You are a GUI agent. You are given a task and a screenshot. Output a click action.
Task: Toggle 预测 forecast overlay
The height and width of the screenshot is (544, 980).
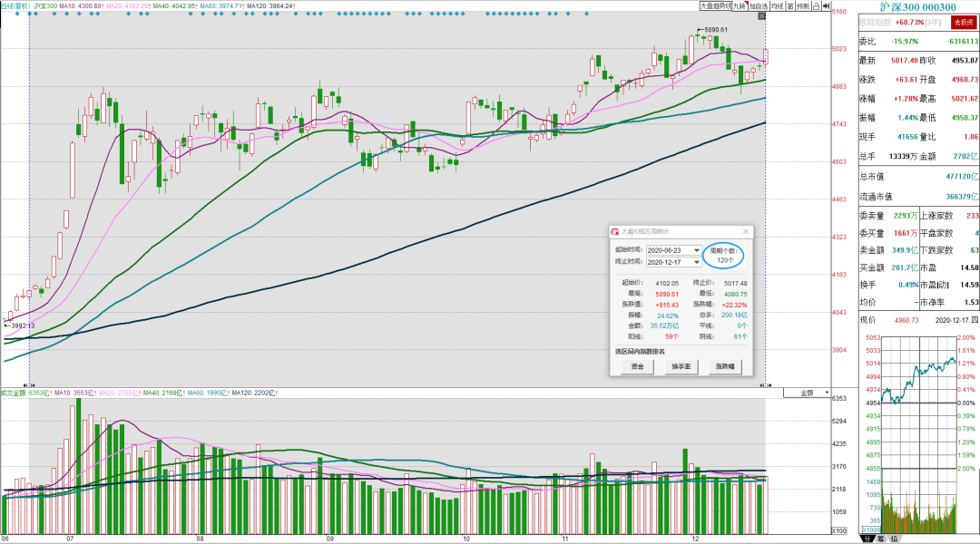click(x=803, y=6)
